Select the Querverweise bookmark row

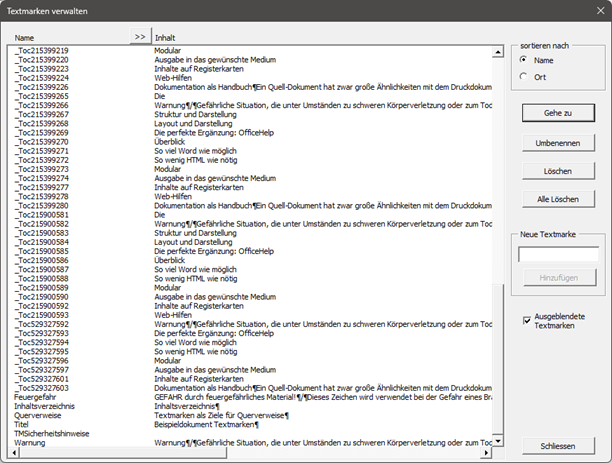point(38,416)
